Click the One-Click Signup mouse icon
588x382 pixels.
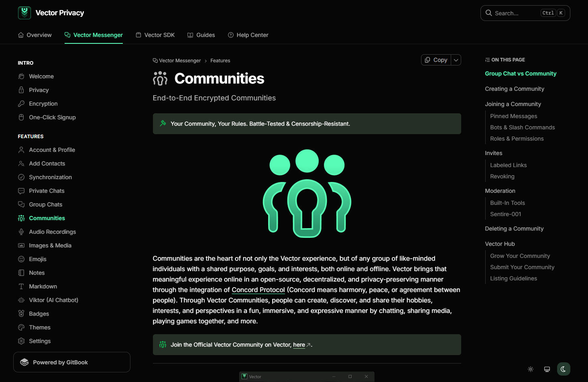pyautogui.click(x=21, y=117)
